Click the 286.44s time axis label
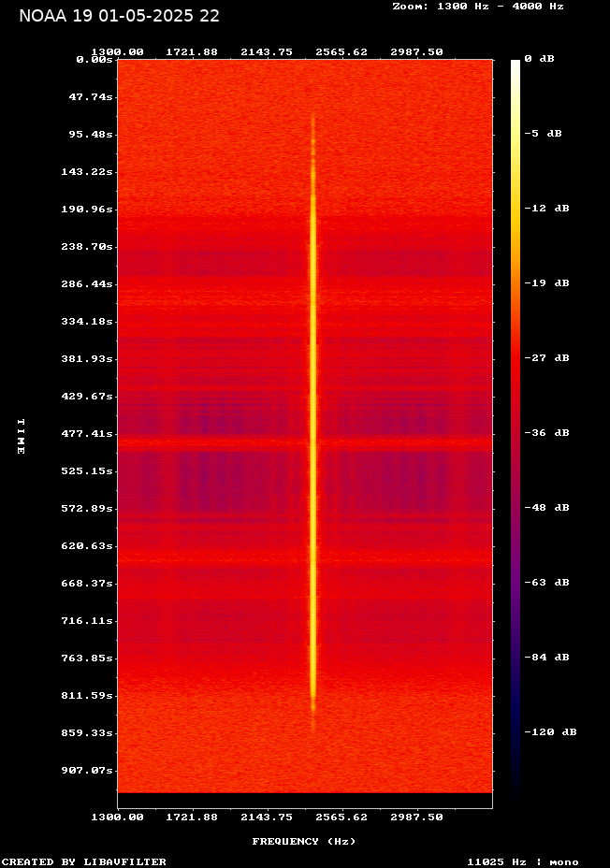Viewport: 610px width, 868px height. (87, 284)
